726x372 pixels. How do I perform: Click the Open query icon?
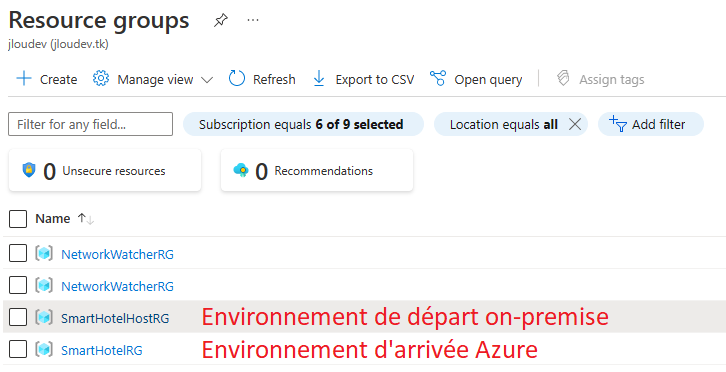(438, 78)
